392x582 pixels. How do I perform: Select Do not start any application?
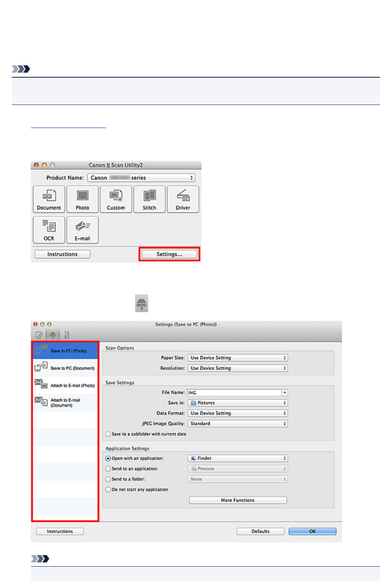click(108, 489)
